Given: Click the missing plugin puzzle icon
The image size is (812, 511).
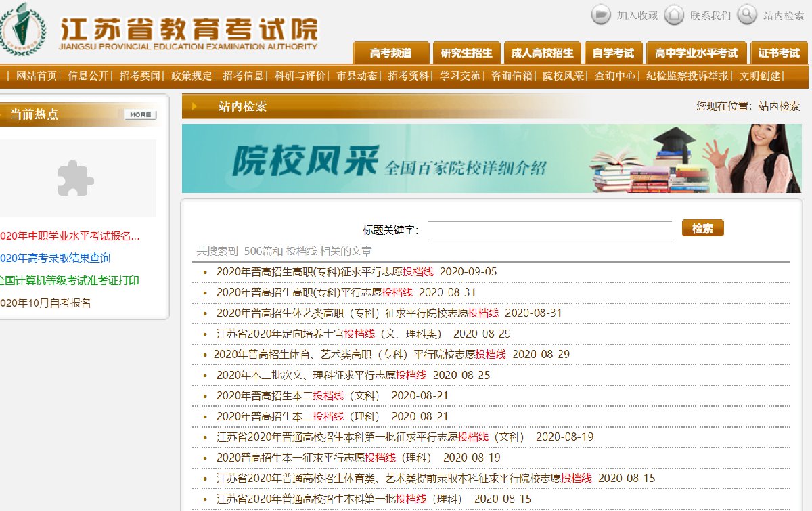Looking at the screenshot, I should coord(76,178).
